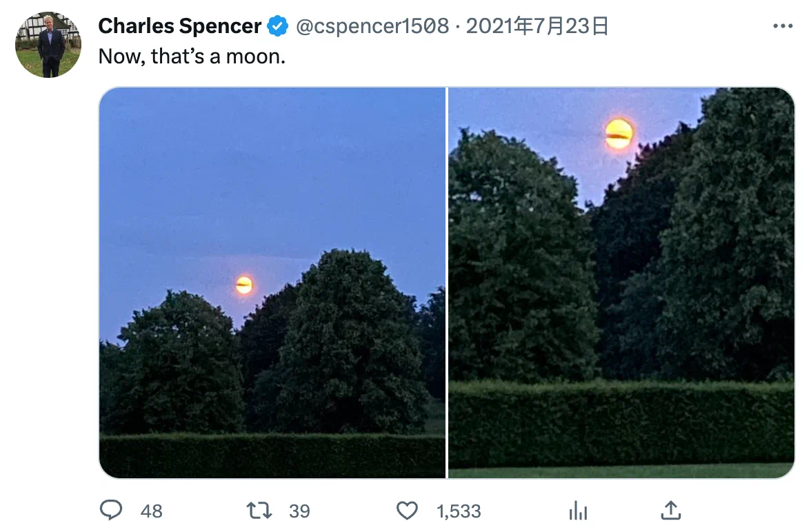Click the reply speech bubble icon
The width and height of the screenshot is (811, 532).
110,510
